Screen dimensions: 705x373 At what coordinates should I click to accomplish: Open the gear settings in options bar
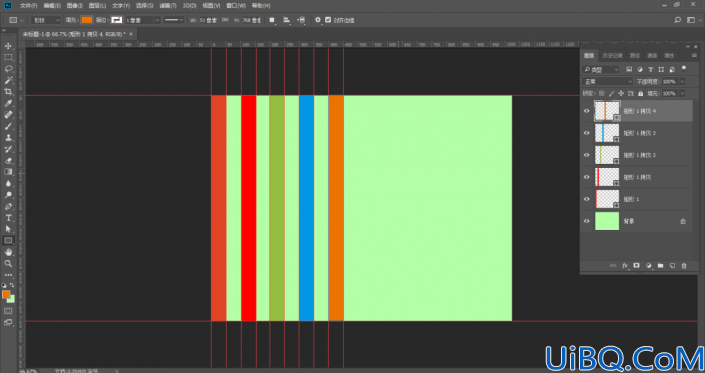click(x=318, y=20)
